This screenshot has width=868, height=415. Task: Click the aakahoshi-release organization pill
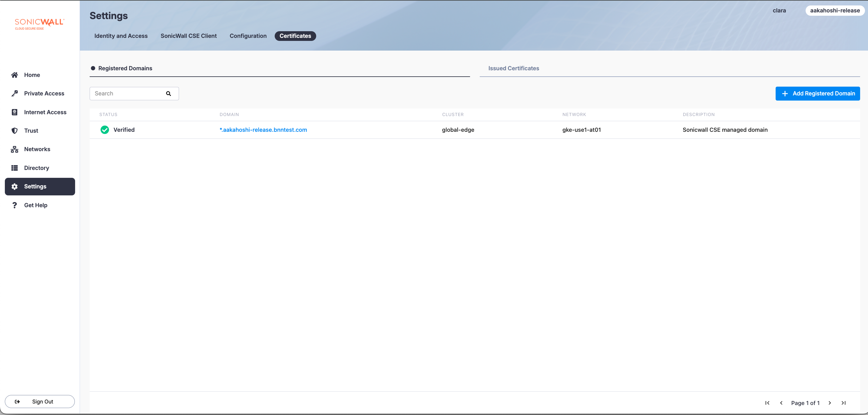click(x=835, y=11)
